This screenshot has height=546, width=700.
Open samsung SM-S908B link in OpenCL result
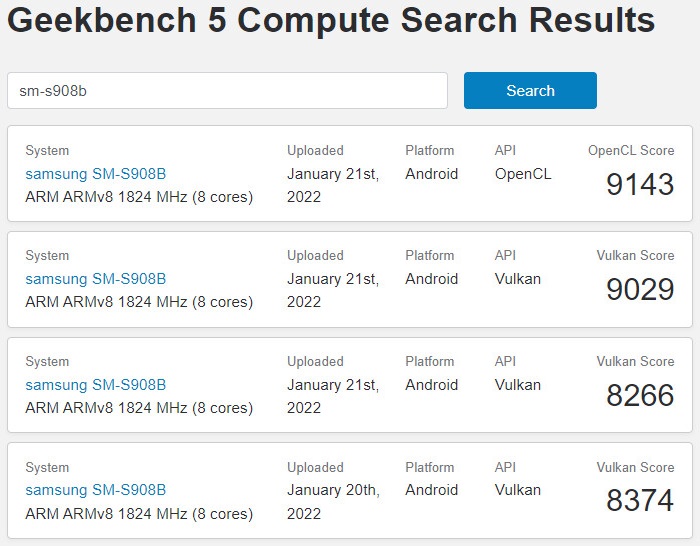(x=96, y=174)
